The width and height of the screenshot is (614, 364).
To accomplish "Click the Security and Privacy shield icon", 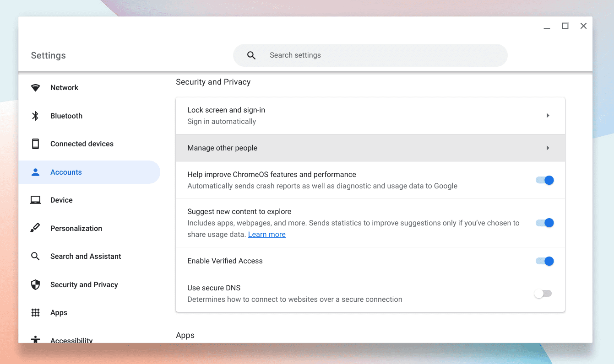I will pos(35,285).
